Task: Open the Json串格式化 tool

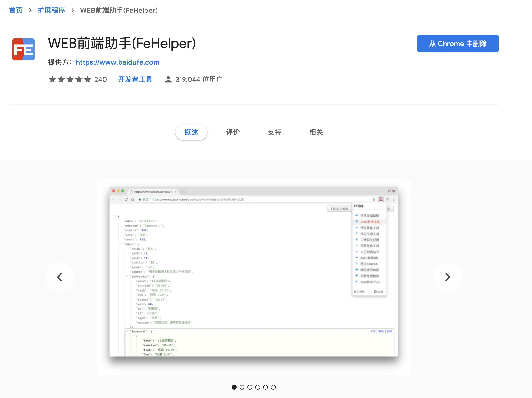Action: pos(370,222)
